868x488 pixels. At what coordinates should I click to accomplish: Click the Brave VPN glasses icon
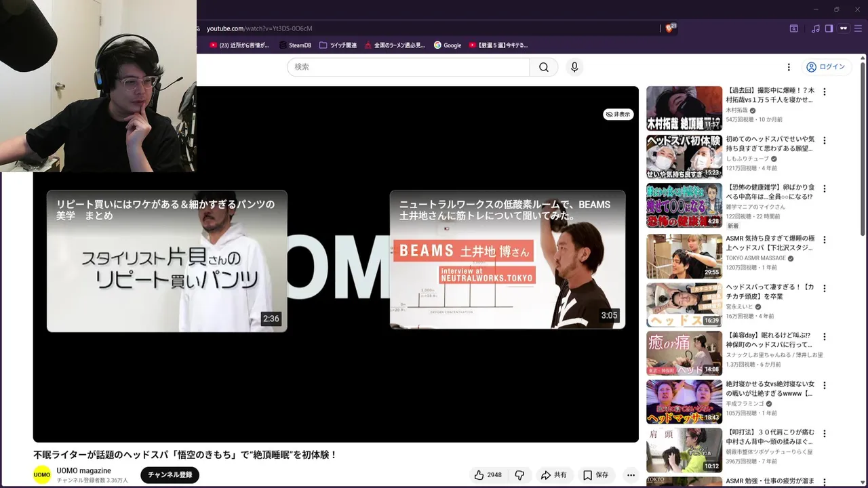pos(844,28)
